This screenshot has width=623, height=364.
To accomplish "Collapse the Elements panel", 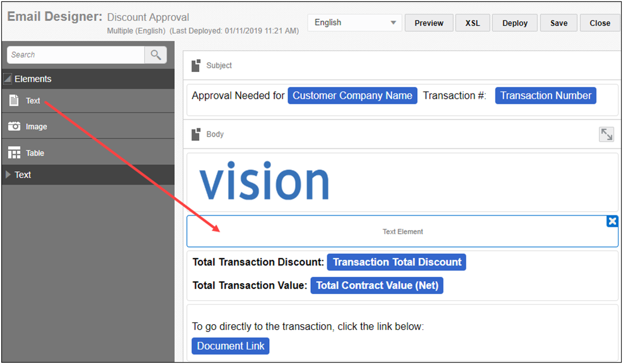I will coord(7,78).
